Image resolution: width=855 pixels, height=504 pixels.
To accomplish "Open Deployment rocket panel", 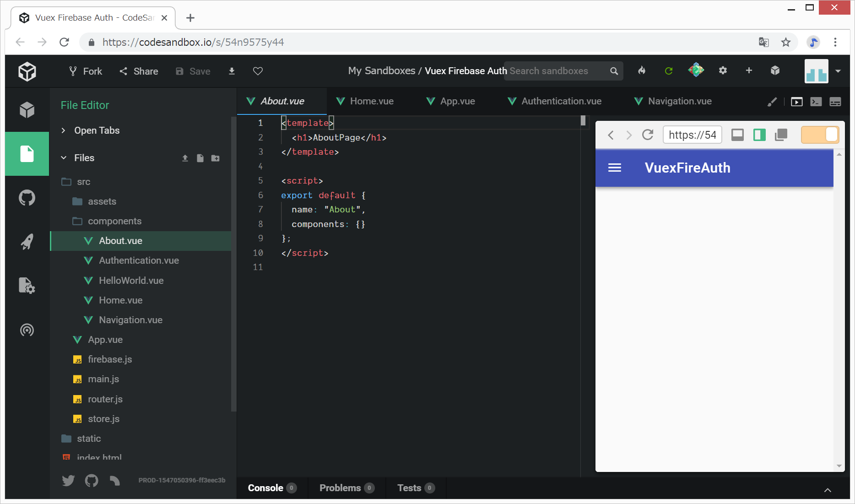I will 27,242.
